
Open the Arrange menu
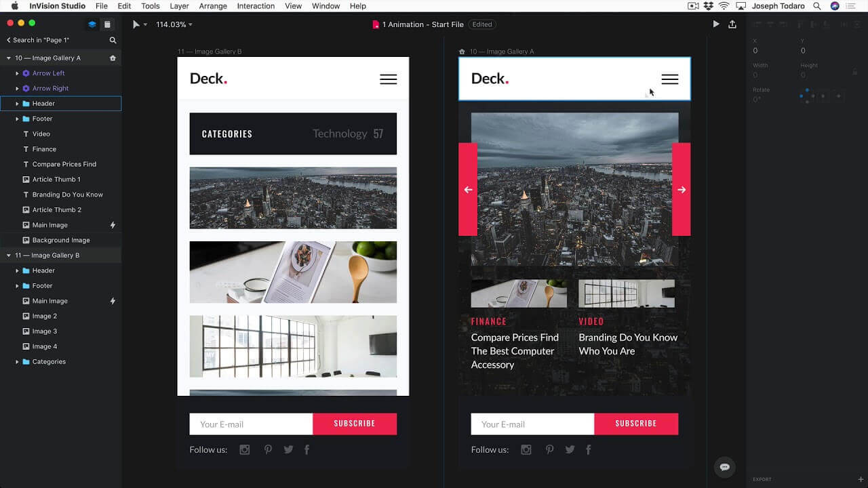213,6
